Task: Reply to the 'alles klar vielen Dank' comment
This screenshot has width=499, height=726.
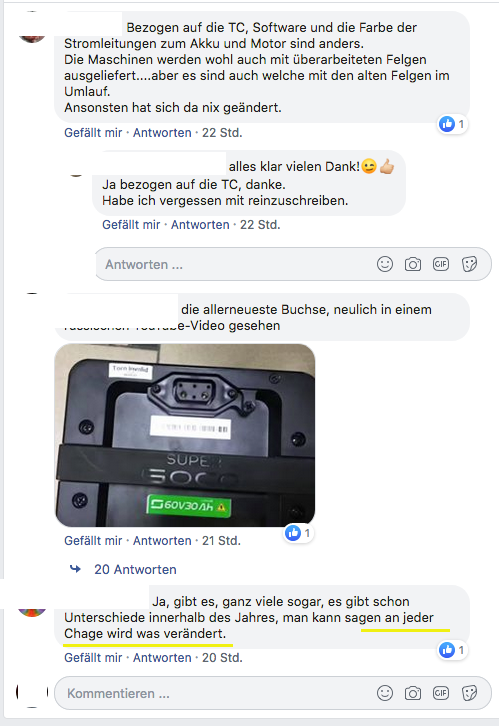Action: [200, 225]
